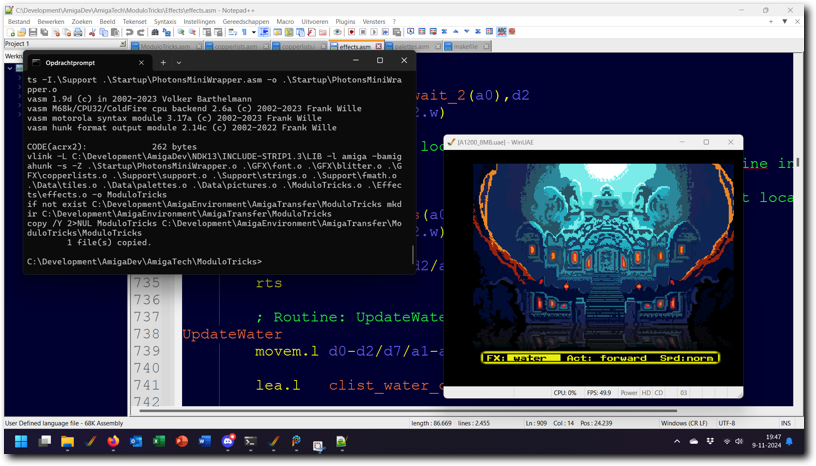
Task: Open Excel from the taskbar
Action: (159, 442)
